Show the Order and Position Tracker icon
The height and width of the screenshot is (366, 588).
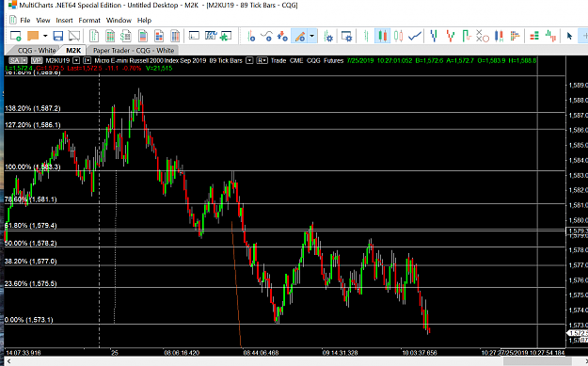click(x=194, y=36)
